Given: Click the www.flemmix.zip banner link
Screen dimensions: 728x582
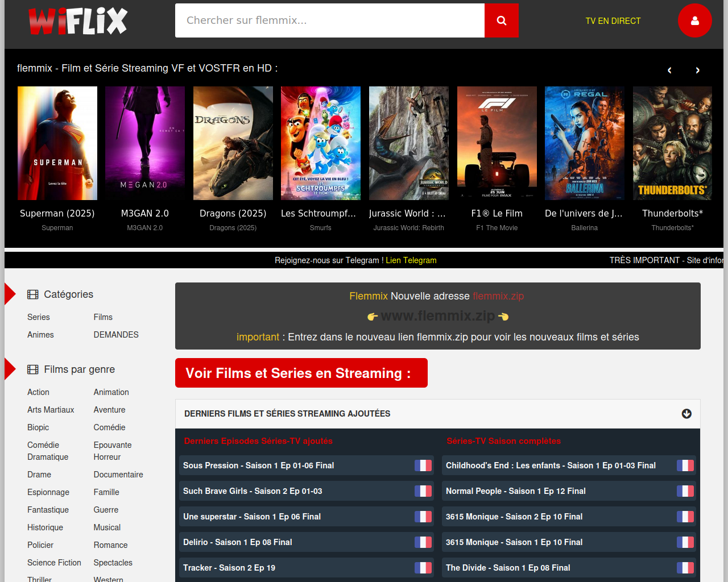Looking at the screenshot, I should [438, 315].
